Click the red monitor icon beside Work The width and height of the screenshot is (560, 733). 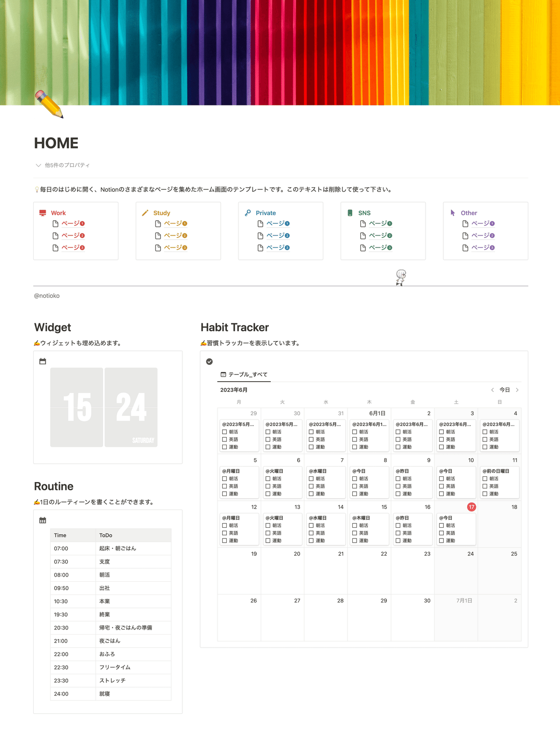coord(42,213)
